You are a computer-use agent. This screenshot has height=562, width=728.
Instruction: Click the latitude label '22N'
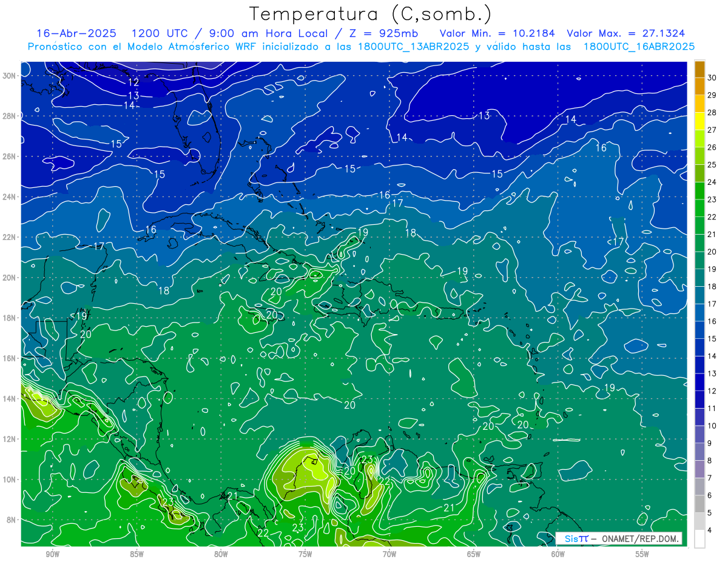[10, 237]
